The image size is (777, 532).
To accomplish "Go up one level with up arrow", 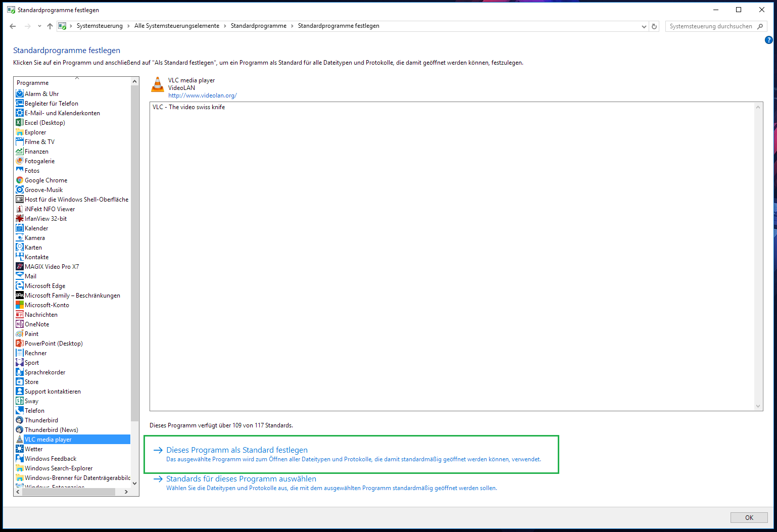I will click(50, 26).
